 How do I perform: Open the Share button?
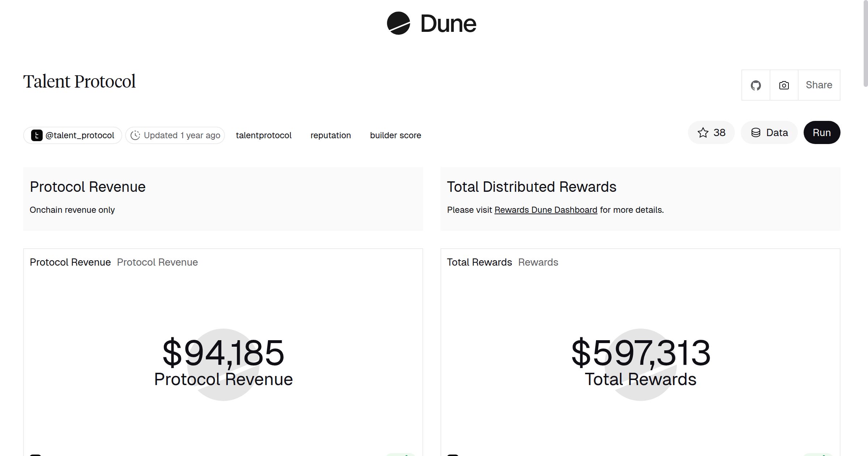(819, 85)
